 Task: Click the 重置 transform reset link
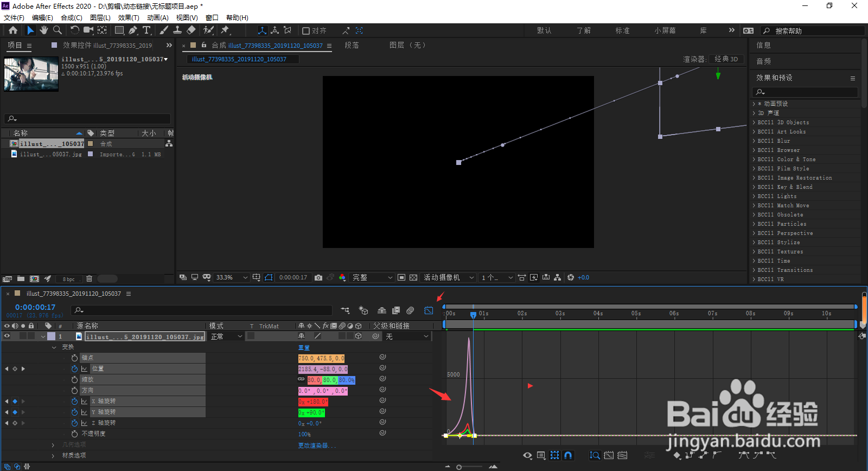pos(304,348)
